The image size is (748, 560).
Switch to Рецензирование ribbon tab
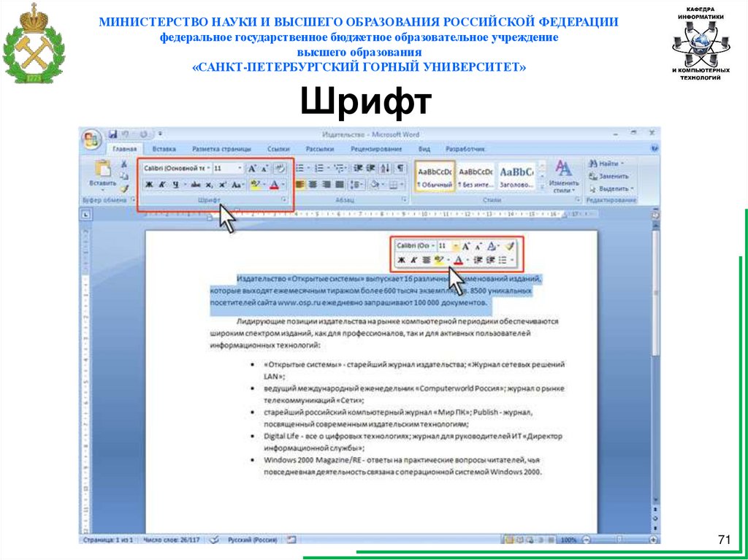(x=376, y=149)
